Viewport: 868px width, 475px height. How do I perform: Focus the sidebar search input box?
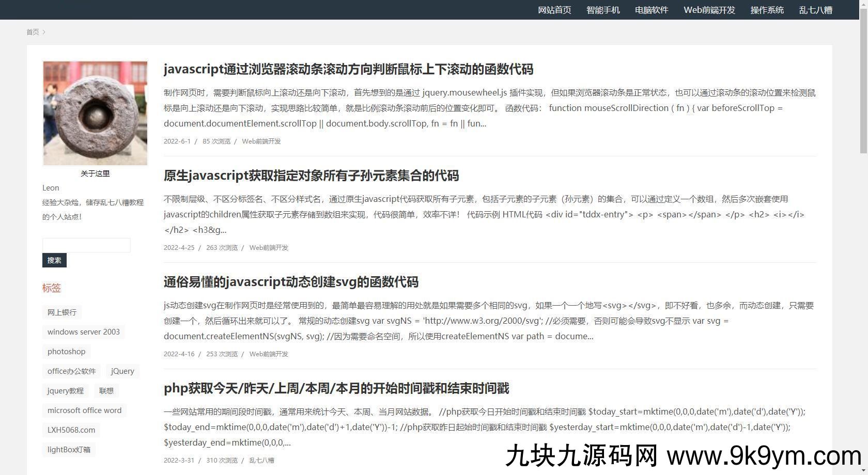[86, 245]
